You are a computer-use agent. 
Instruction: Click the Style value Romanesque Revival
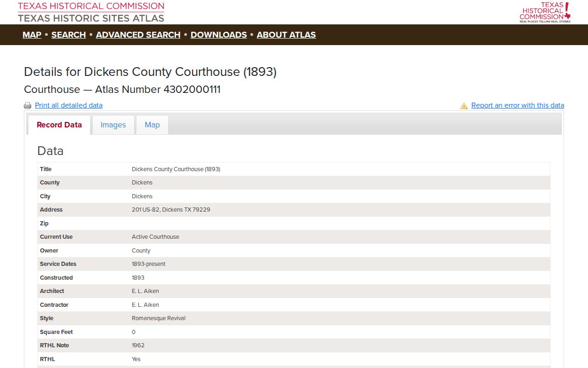point(158,318)
